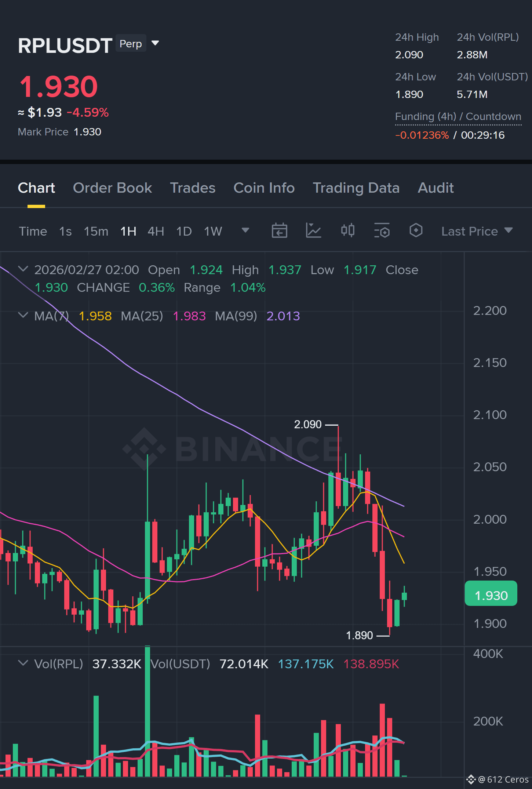The height and width of the screenshot is (789, 532).
Task: Open the Last Price dropdown
Action: point(477,231)
